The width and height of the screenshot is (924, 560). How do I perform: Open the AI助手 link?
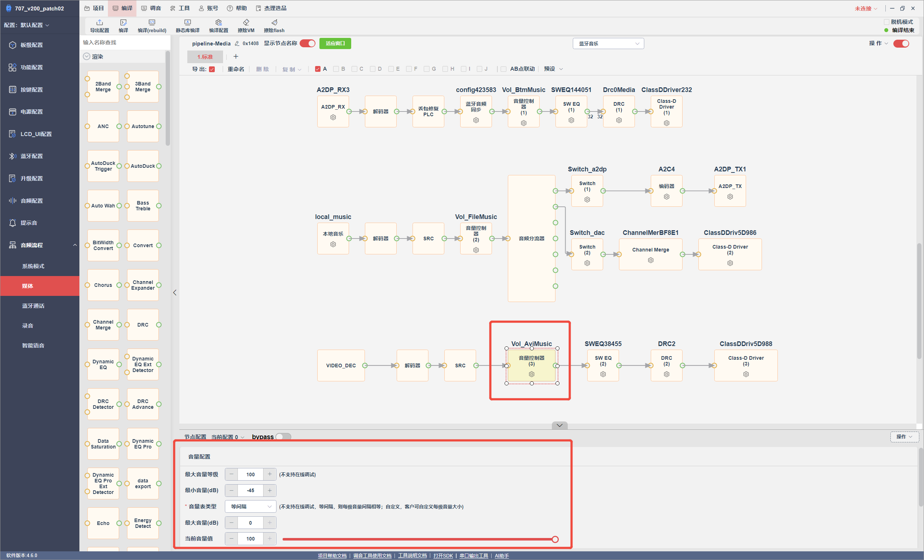502,556
